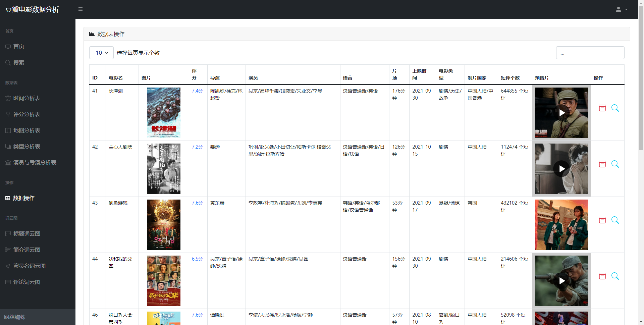Delete the 鱿鱼游戏 row with archive icon
This screenshot has height=325, width=644.
tap(602, 220)
